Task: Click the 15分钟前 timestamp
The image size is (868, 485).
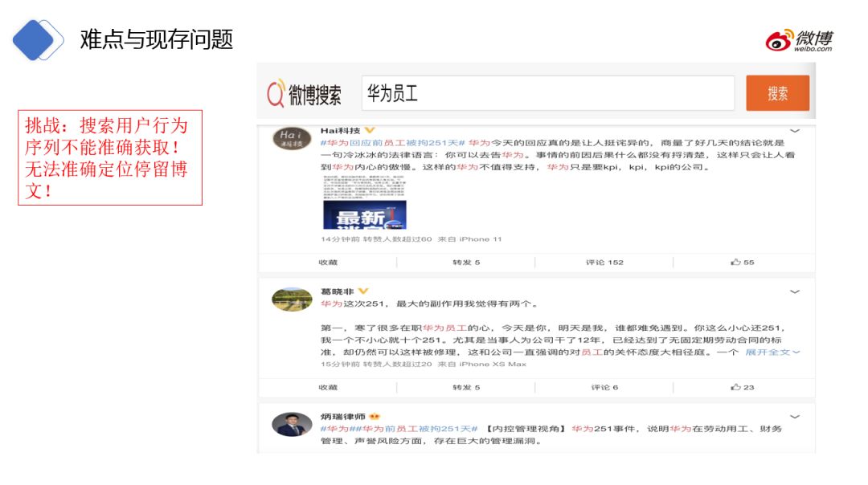Action: pos(340,365)
